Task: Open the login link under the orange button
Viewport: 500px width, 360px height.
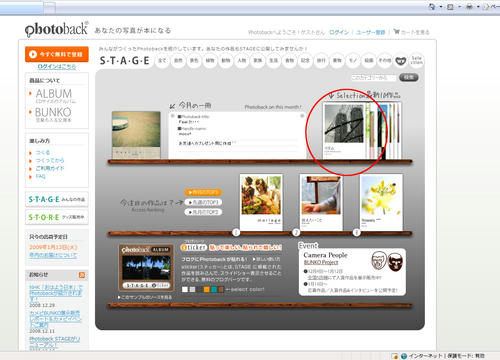Action: click(x=57, y=67)
